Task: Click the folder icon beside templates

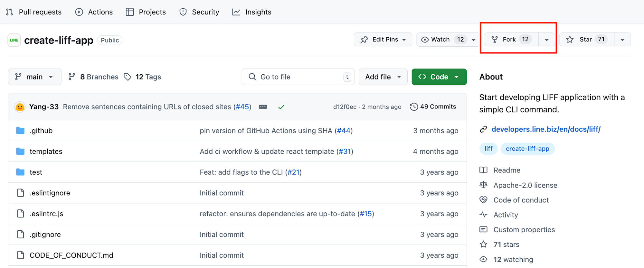Action: coord(20,152)
